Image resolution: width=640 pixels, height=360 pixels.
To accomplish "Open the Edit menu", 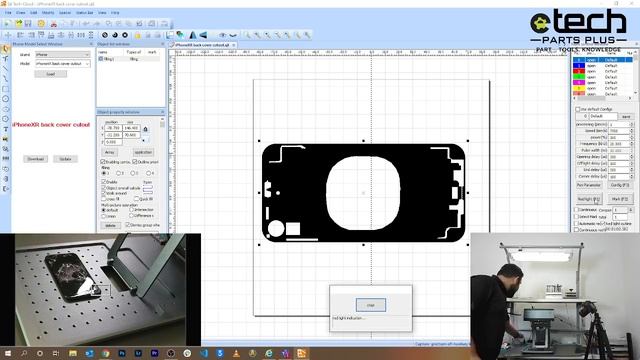I will click(x=34, y=13).
